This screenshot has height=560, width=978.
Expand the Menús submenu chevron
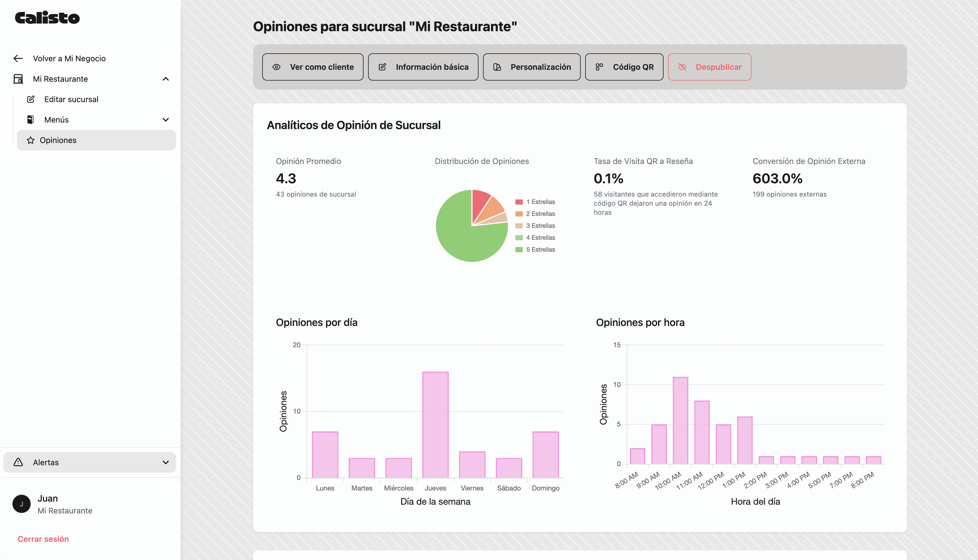point(166,120)
